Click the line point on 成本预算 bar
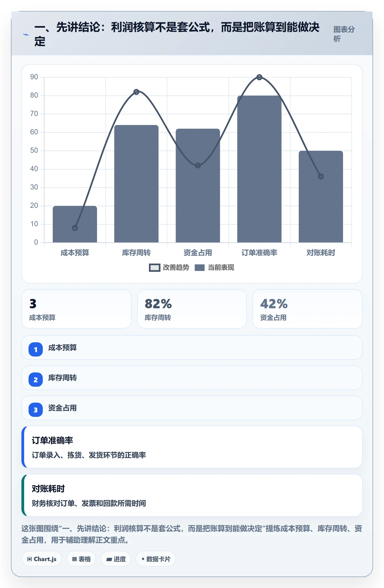 [x=75, y=228]
